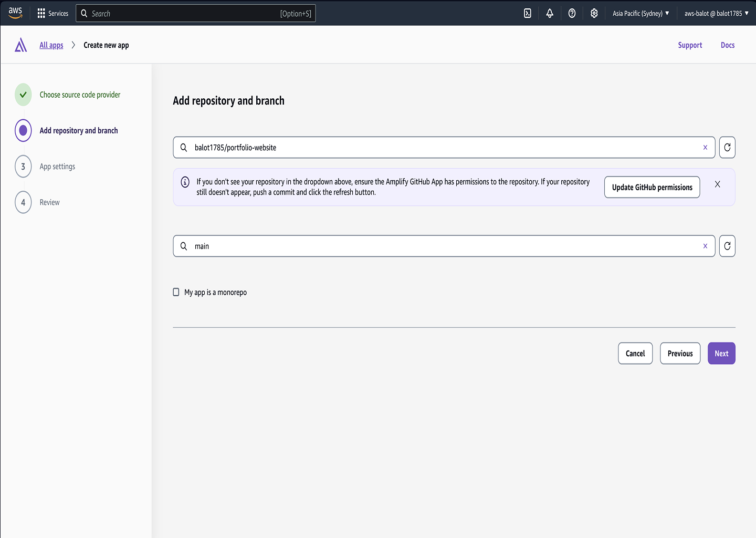Go to Choose source code provider step
Image resolution: width=756 pixels, height=538 pixels.
(x=80, y=95)
